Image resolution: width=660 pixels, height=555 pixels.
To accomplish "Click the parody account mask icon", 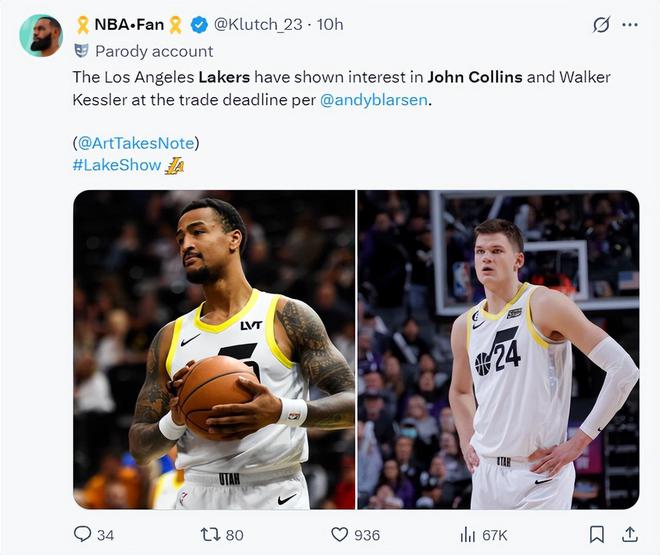I will pyautogui.click(x=81, y=50).
